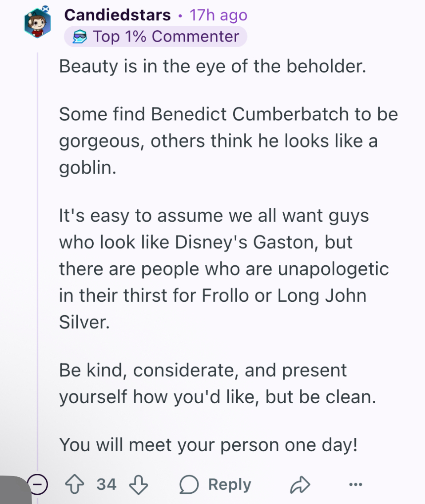Image resolution: width=425 pixels, height=504 pixels.
Task: Share the comment with the arrow icon
Action: coord(300,484)
